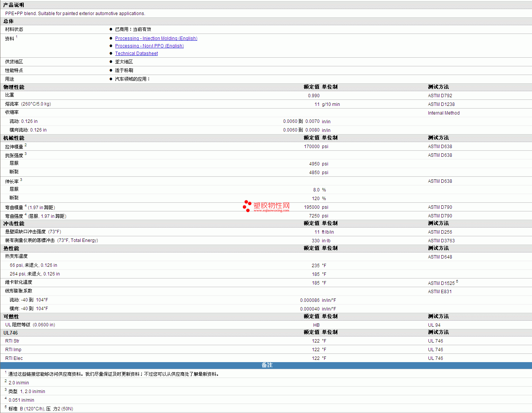Click footnote 4: 0.051 in/min
Viewport: 532px width, 413px height.
(21, 400)
